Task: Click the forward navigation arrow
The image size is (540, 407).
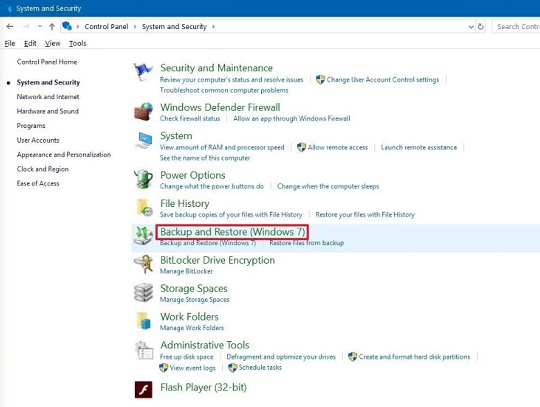Action: click(26, 27)
